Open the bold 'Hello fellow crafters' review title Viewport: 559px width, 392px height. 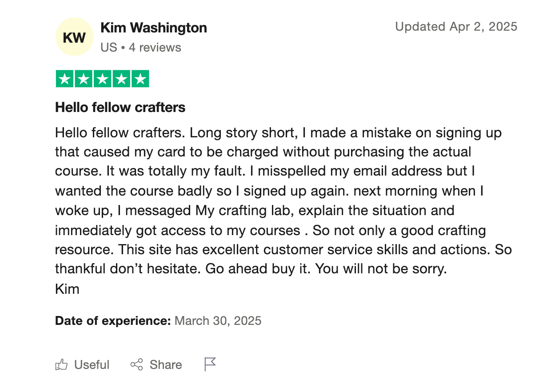coord(120,107)
